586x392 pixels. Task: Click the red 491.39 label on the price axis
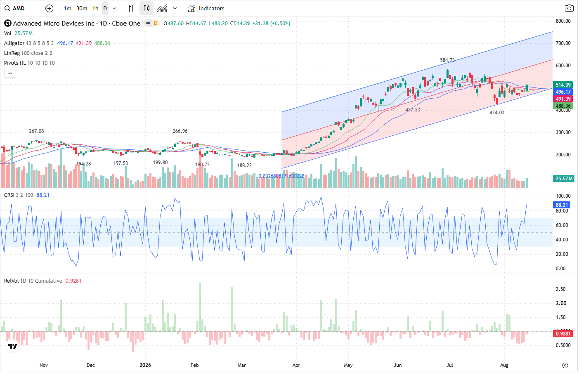(563, 99)
